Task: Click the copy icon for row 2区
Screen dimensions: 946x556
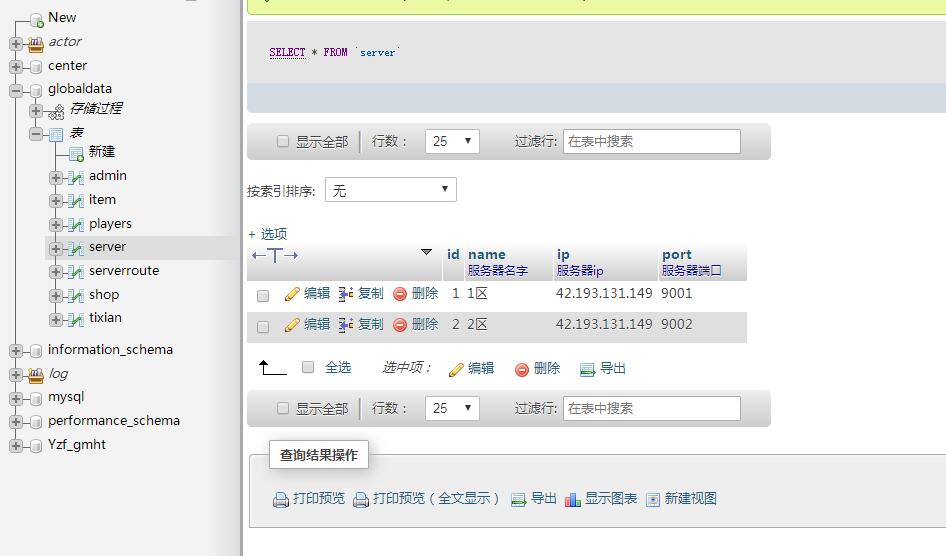Action: [x=346, y=325]
